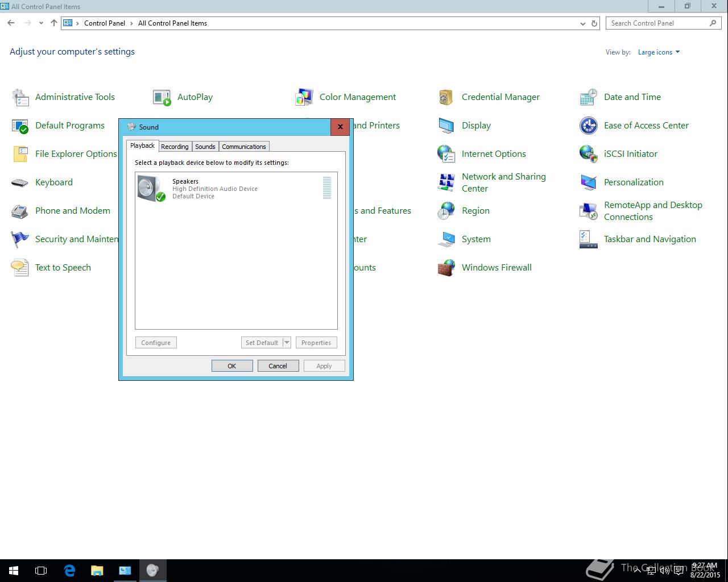Open the System icon
This screenshot has width=728, height=582.
coord(446,239)
